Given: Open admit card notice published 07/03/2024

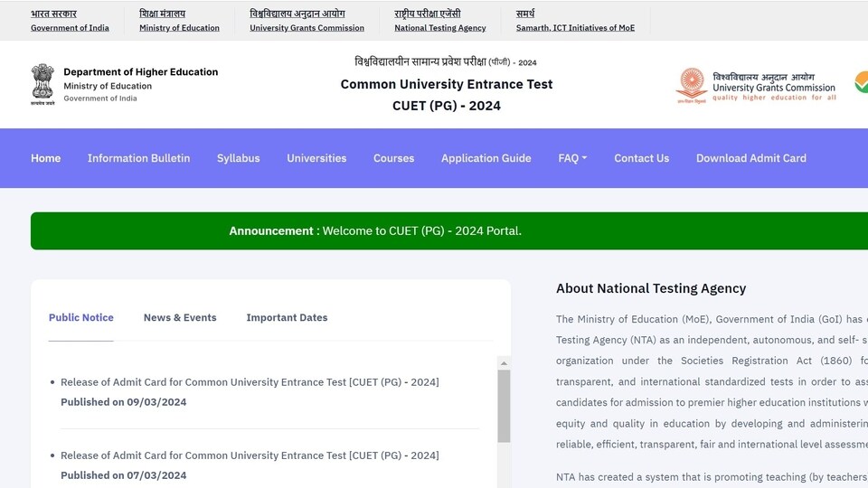Looking at the screenshot, I should click(x=250, y=455).
